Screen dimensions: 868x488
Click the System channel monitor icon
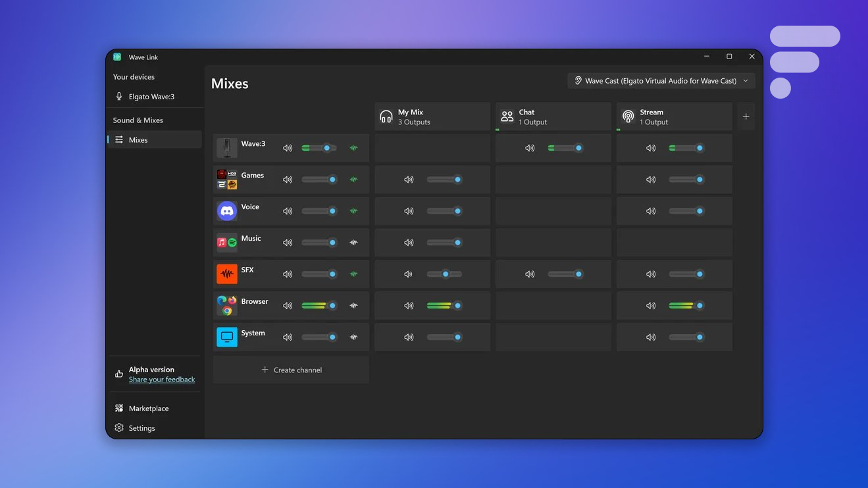(x=227, y=337)
